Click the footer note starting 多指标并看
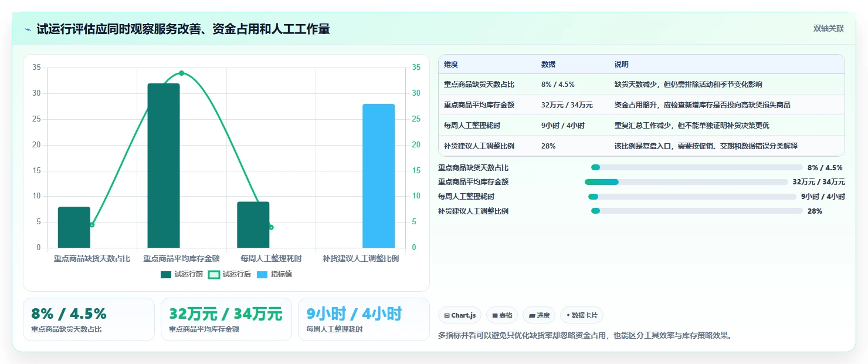The image size is (868, 364). (x=586, y=336)
